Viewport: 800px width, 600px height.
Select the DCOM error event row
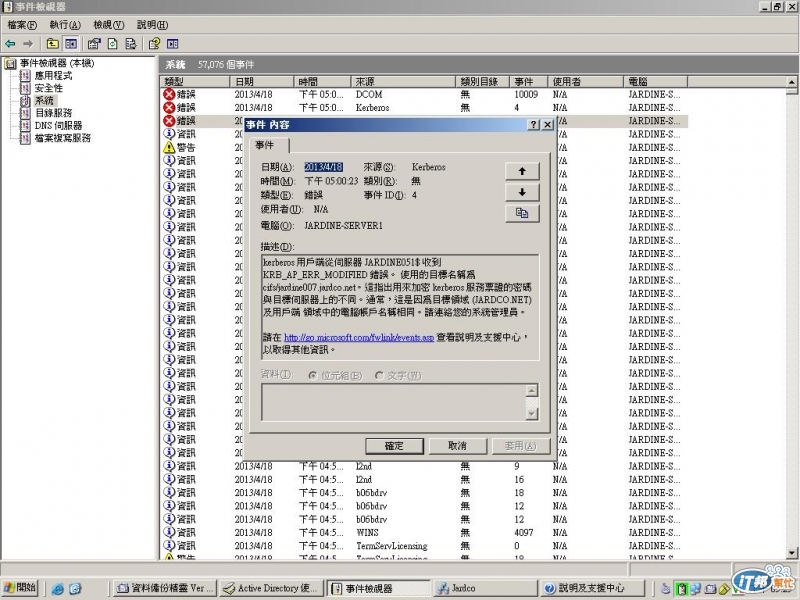(423, 94)
